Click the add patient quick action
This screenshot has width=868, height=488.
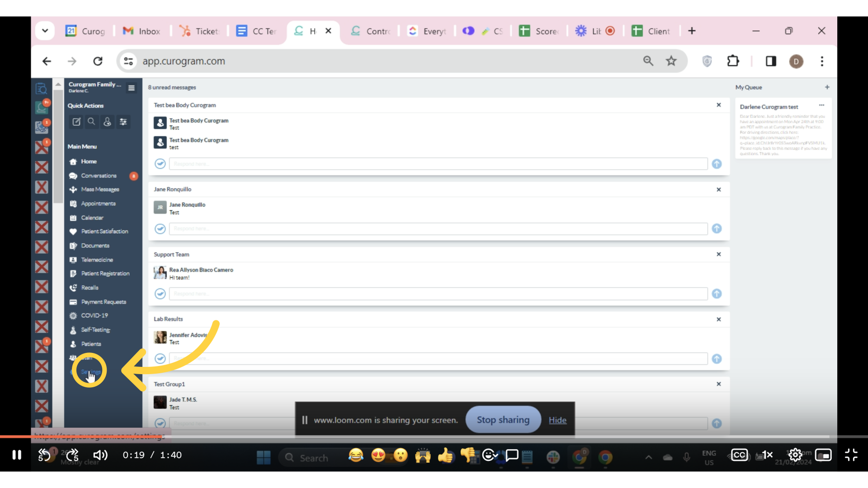tap(107, 122)
